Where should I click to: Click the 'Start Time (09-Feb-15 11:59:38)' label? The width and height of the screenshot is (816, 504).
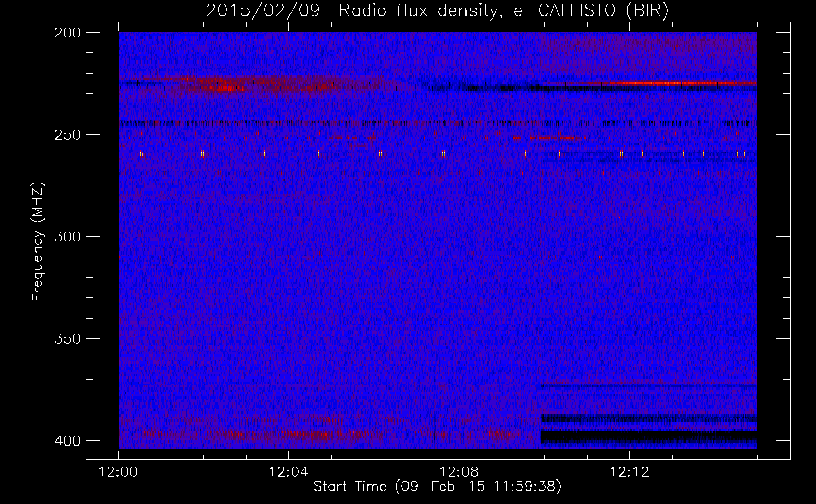[437, 486]
